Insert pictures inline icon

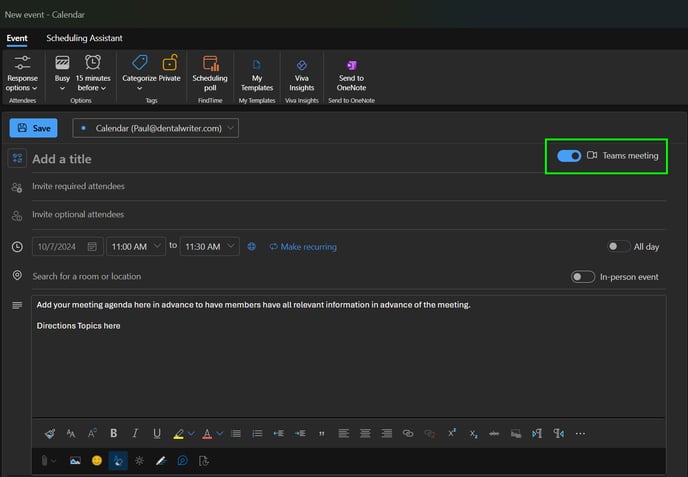pos(75,461)
